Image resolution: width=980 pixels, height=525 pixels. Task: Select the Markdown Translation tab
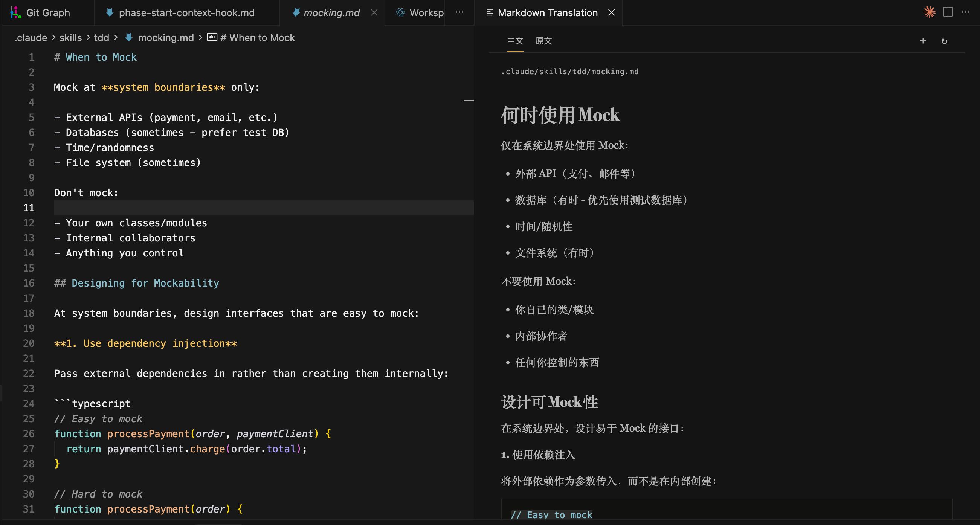point(548,12)
